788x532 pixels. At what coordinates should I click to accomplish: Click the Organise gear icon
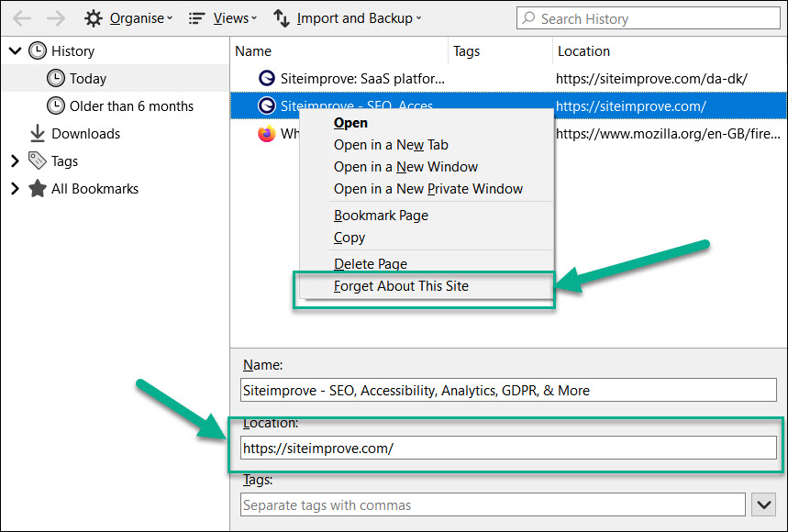click(91, 17)
